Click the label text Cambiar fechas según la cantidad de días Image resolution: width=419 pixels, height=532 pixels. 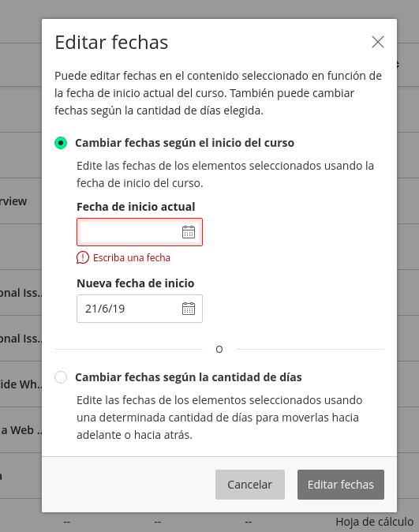pos(189,377)
